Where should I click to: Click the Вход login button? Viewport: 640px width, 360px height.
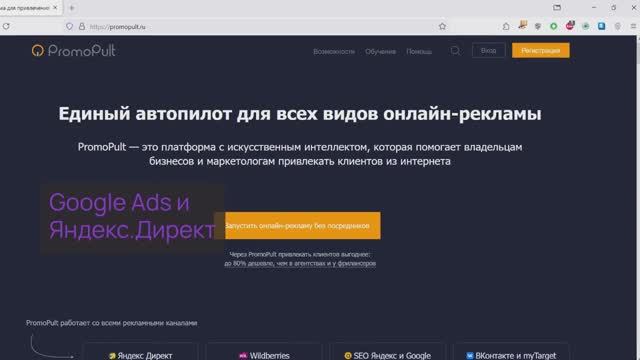coord(489,51)
